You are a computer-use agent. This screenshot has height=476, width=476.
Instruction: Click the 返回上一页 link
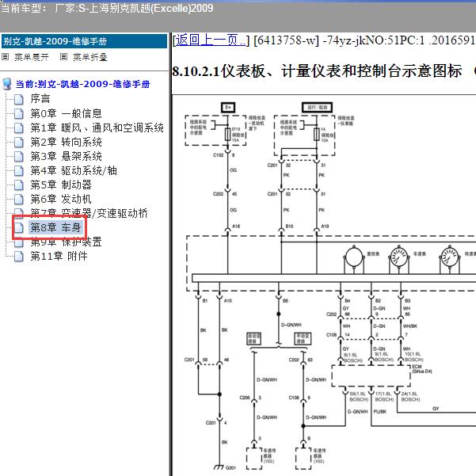(x=211, y=40)
